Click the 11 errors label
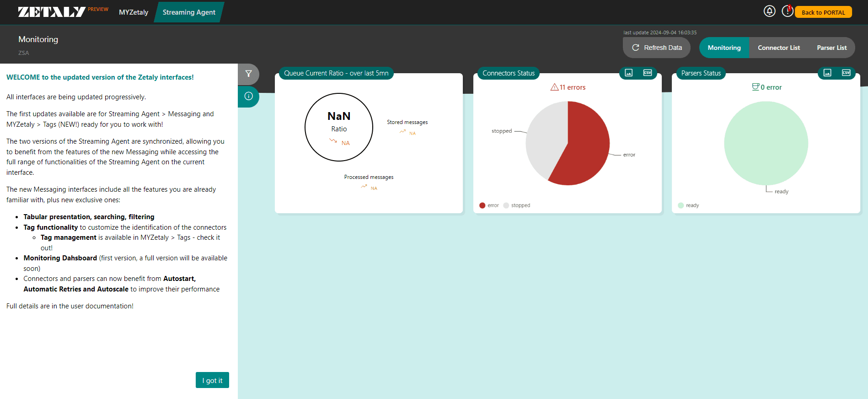This screenshot has height=399, width=868. coord(573,87)
